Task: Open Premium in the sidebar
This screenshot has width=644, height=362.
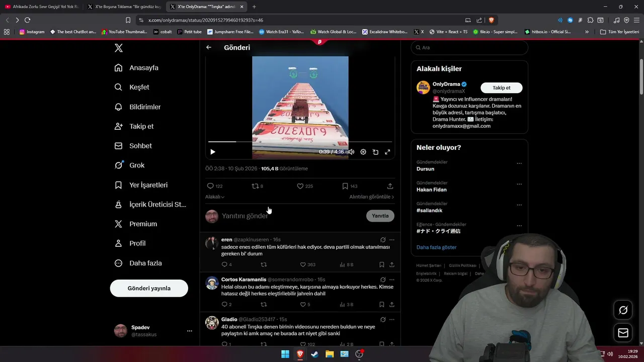Action: click(136, 224)
